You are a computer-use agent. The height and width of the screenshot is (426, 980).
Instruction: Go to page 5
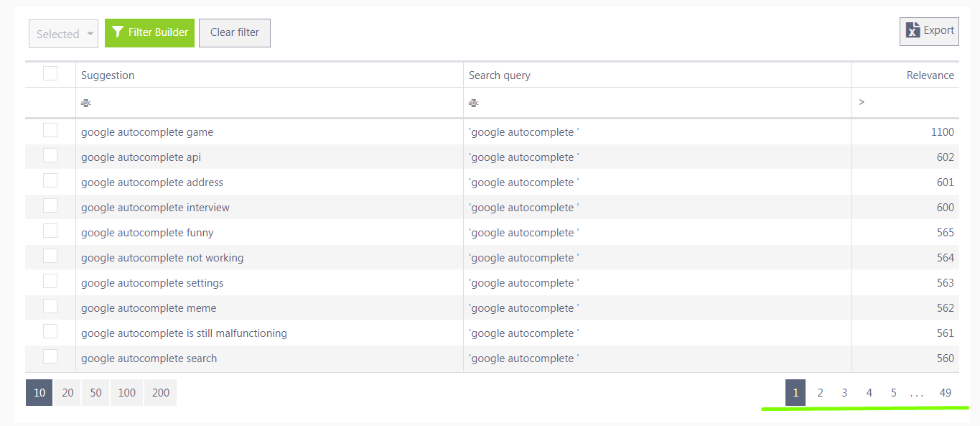coord(893,392)
